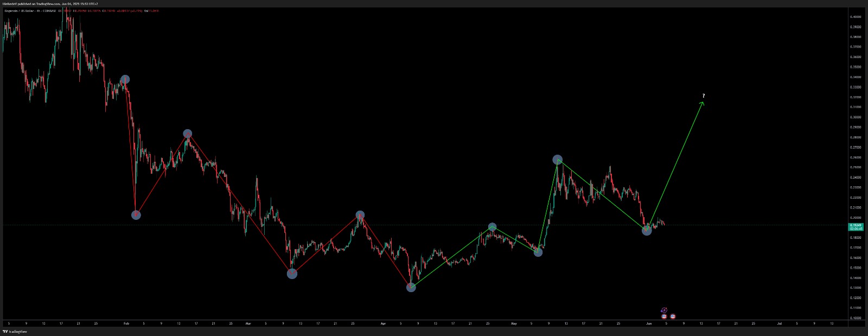Image resolution: width=868 pixels, height=336 pixels.
Task: Click the TradingView logo in the footer
Action: [15, 331]
